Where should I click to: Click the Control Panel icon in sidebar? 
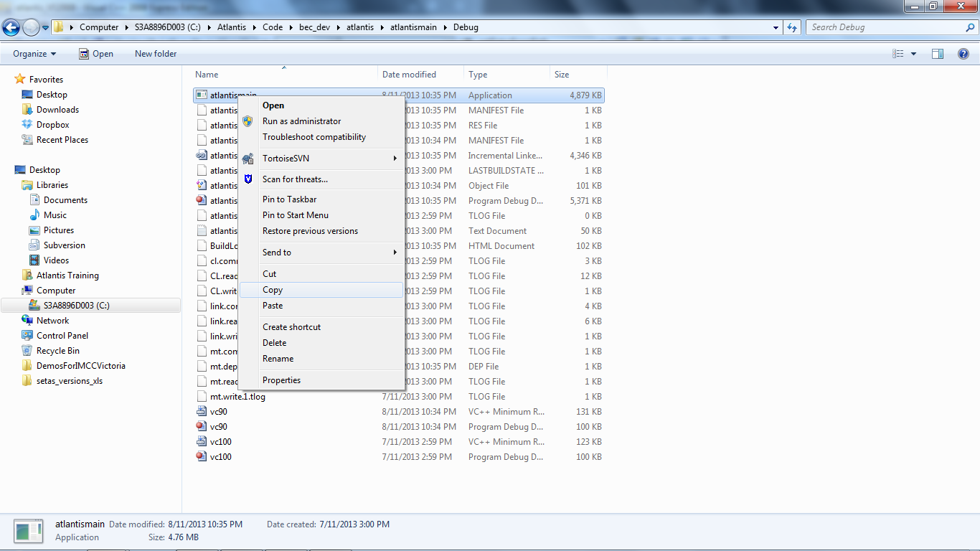click(x=27, y=336)
